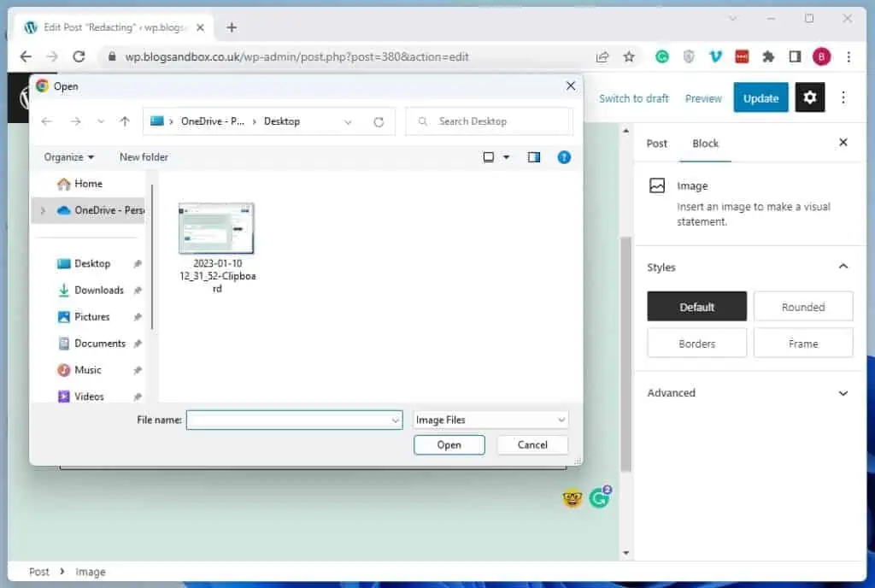Image resolution: width=875 pixels, height=588 pixels.
Task: Toggle the preview pane icon in dialog
Action: pos(534,157)
